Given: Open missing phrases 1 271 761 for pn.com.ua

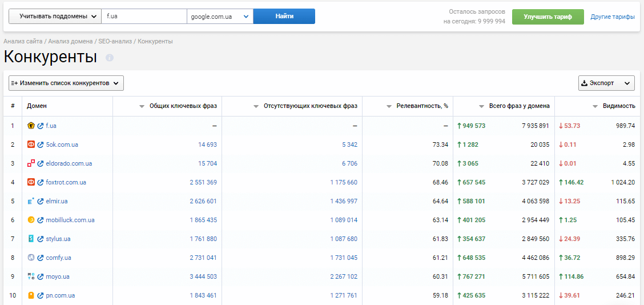Looking at the screenshot, I should click(344, 295).
